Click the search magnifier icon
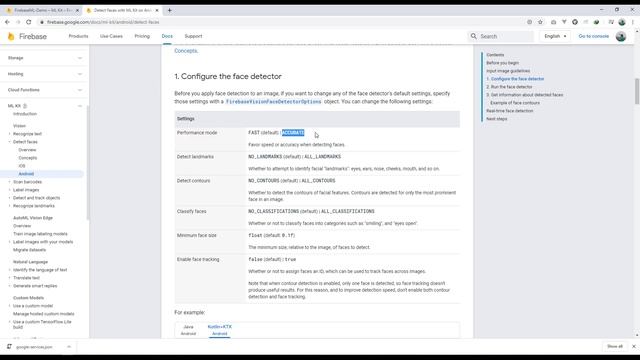The height and width of the screenshot is (360, 640). [x=473, y=36]
